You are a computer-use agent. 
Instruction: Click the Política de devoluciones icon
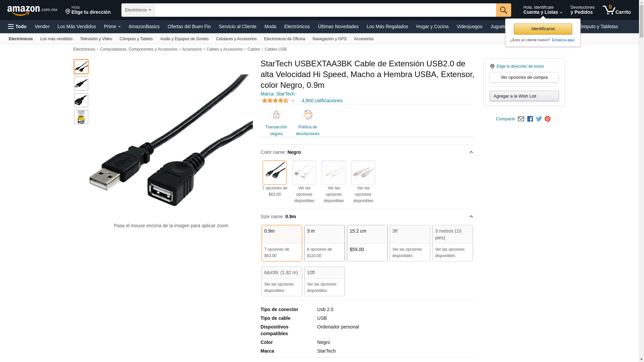coord(308,115)
